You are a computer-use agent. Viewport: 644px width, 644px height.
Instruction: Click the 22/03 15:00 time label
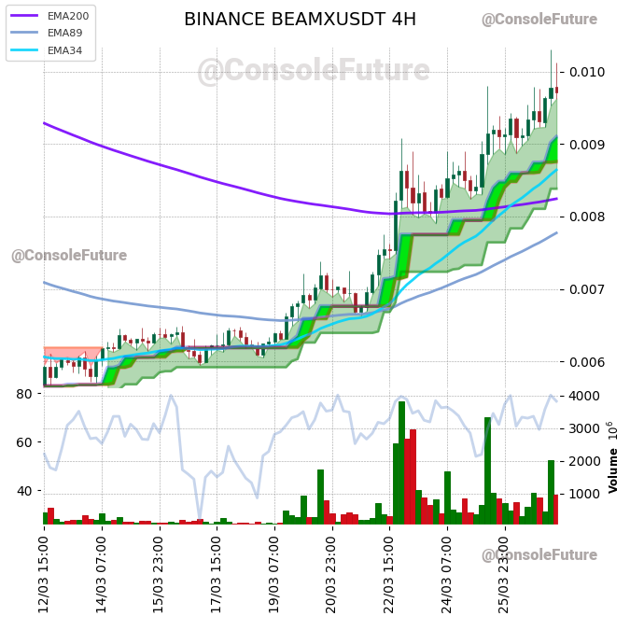tap(389, 575)
